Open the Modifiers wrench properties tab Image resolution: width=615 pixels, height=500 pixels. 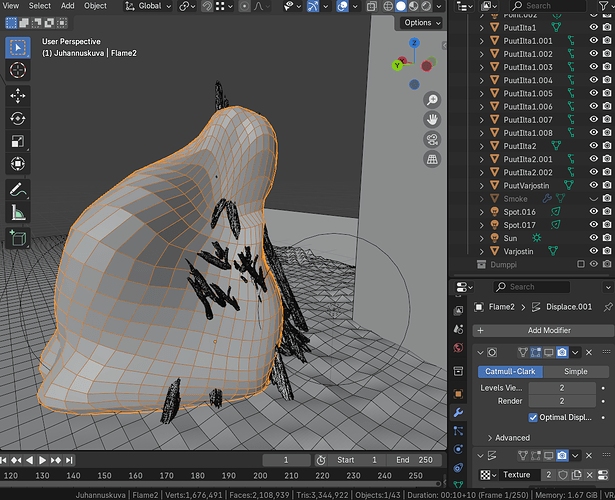point(458,412)
